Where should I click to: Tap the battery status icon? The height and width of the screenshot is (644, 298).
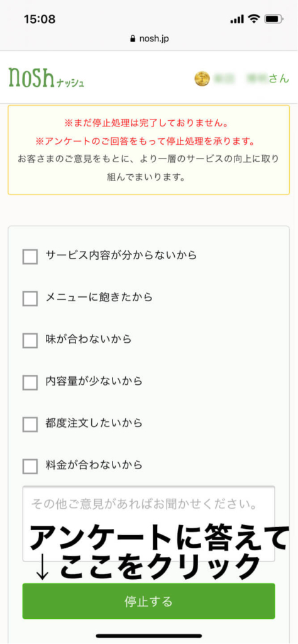pos(273,19)
